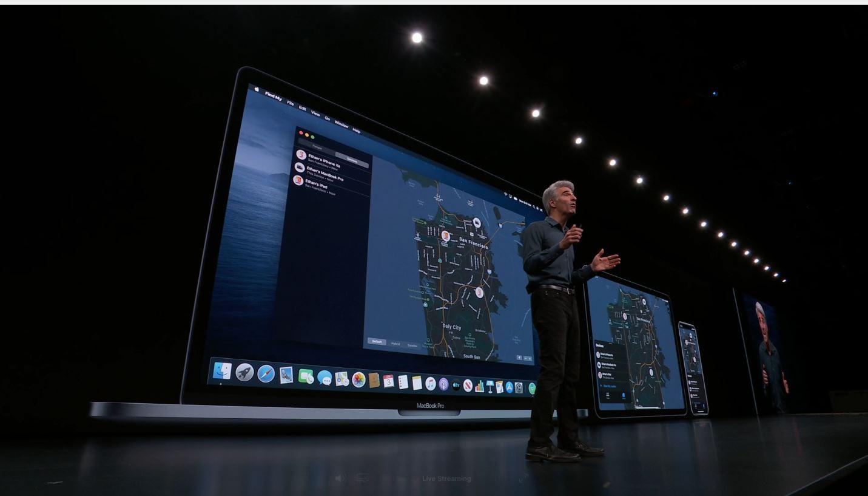Viewport: 868px width, 496px height.
Task: Click iPhone pin near San Francisco label
Action: click(x=446, y=236)
